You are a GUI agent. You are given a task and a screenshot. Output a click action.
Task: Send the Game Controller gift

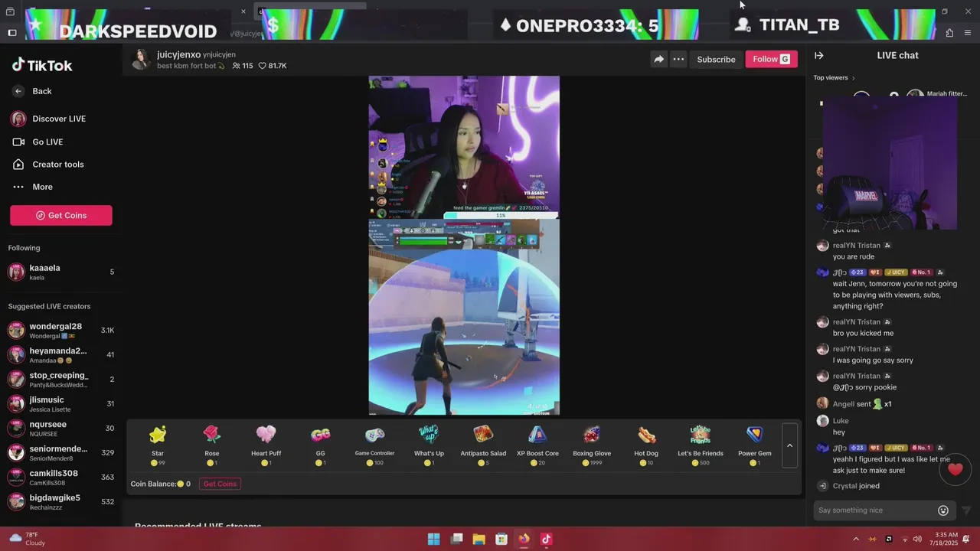pyautogui.click(x=374, y=445)
